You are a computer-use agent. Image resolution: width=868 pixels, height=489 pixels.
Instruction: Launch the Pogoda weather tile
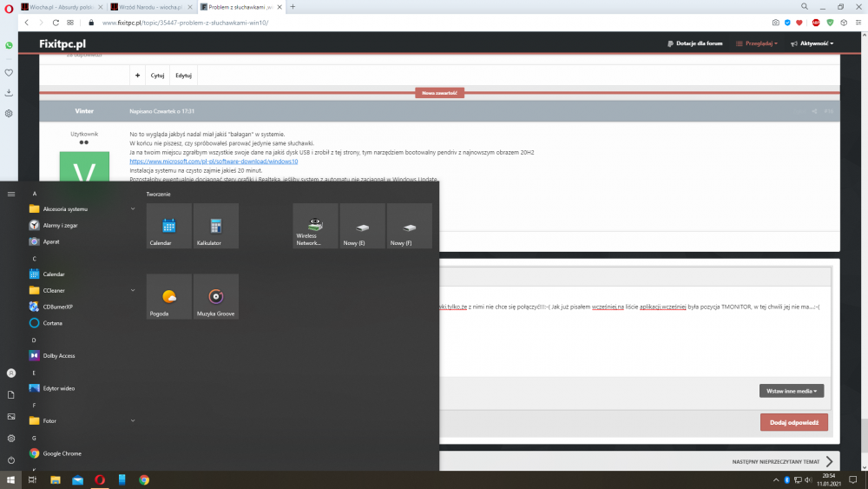click(168, 296)
